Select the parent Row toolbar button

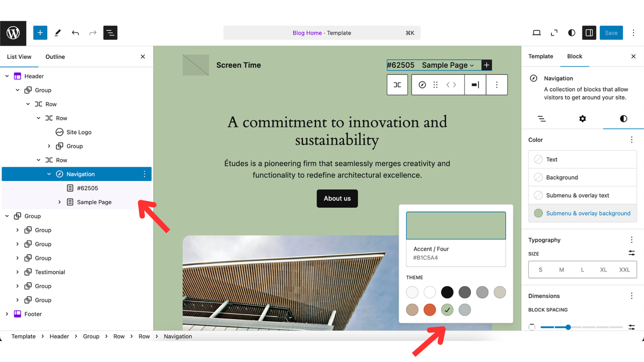tap(397, 85)
